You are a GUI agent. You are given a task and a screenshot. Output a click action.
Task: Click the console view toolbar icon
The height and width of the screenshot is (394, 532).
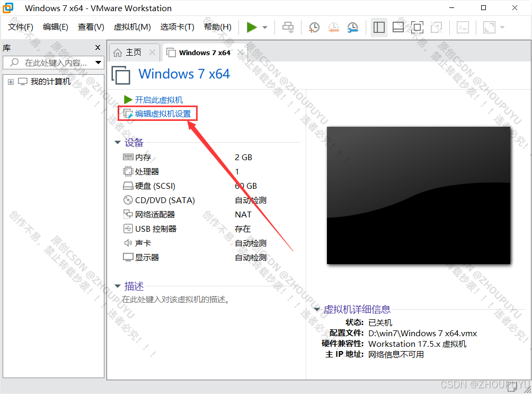[x=463, y=27]
